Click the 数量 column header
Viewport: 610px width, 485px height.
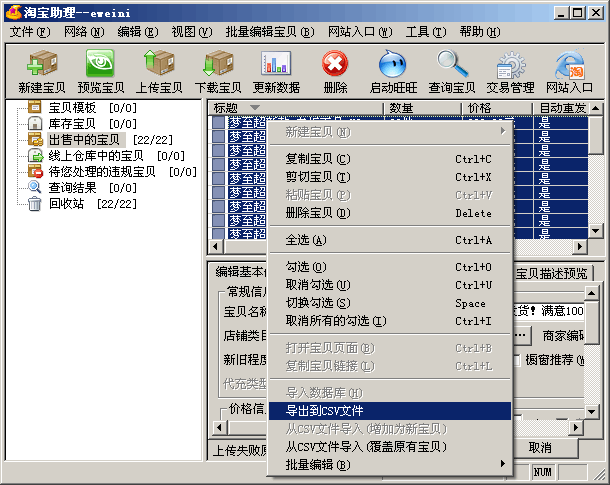(422, 108)
